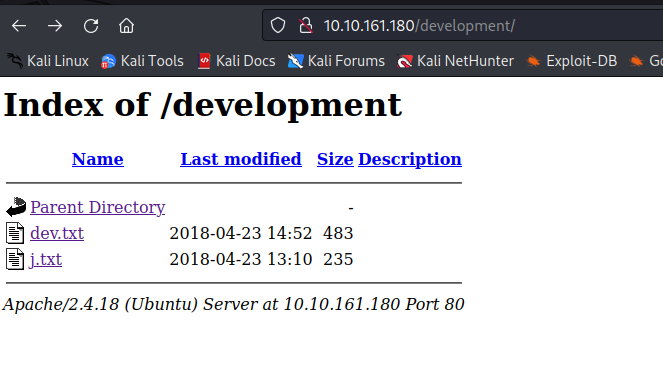Image resolution: width=663 pixels, height=389 pixels.
Task: Click the dev.txt size 483
Action: tap(338, 233)
